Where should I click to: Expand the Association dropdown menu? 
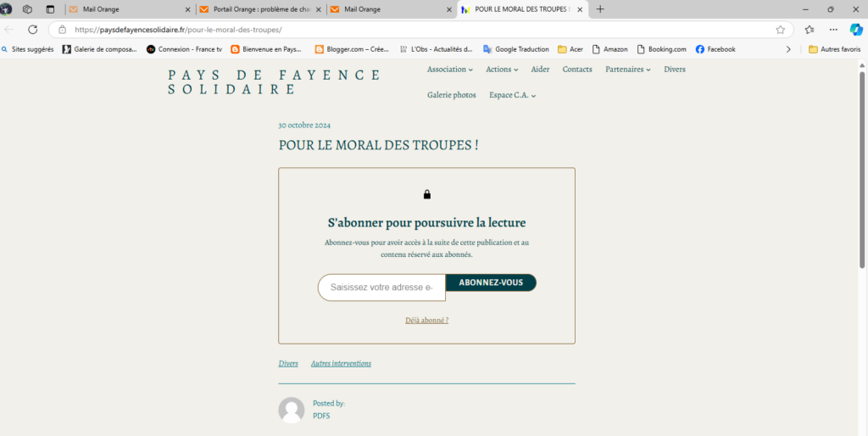tap(449, 70)
